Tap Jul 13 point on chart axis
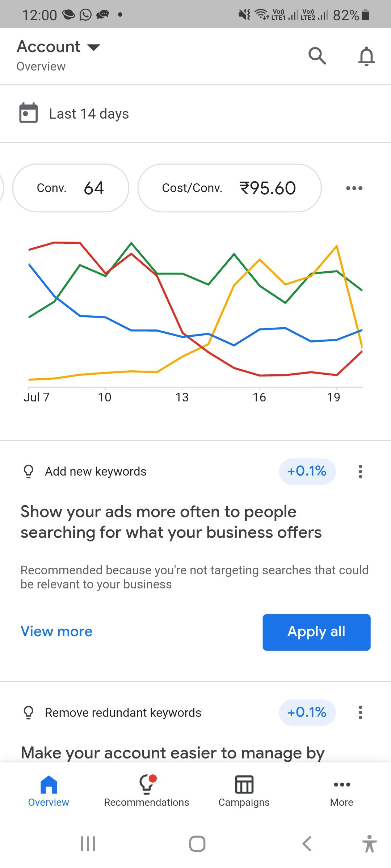 click(x=182, y=397)
